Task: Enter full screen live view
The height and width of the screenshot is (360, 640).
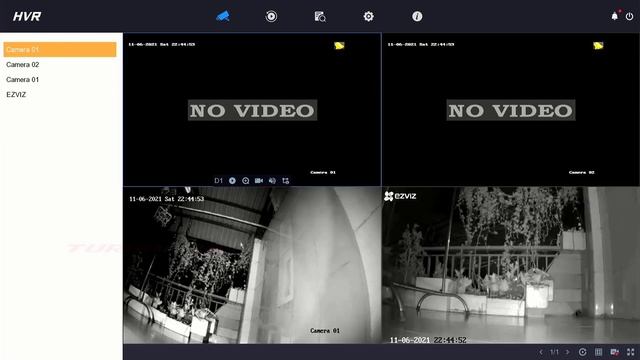Action: 631,352
